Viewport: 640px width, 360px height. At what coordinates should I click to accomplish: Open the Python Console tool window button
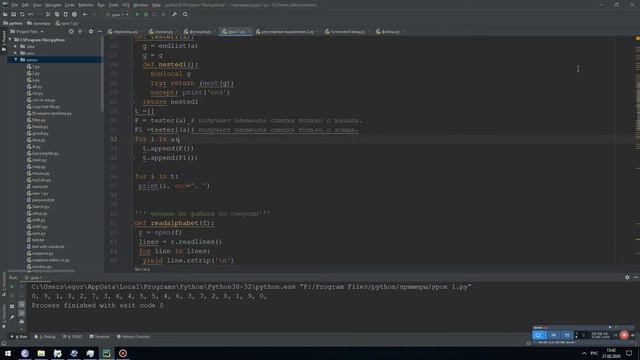pyautogui.click(x=133, y=337)
